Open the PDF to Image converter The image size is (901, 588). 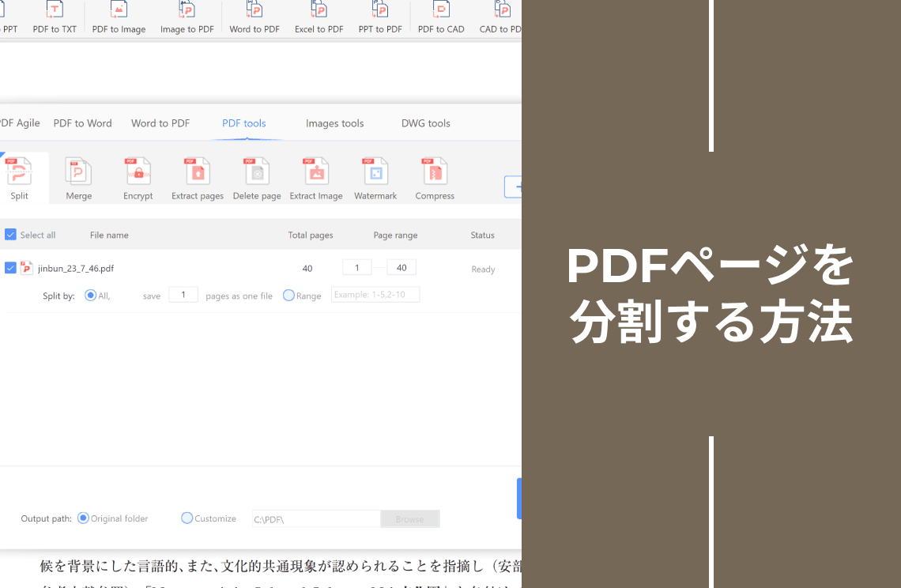pos(119,17)
